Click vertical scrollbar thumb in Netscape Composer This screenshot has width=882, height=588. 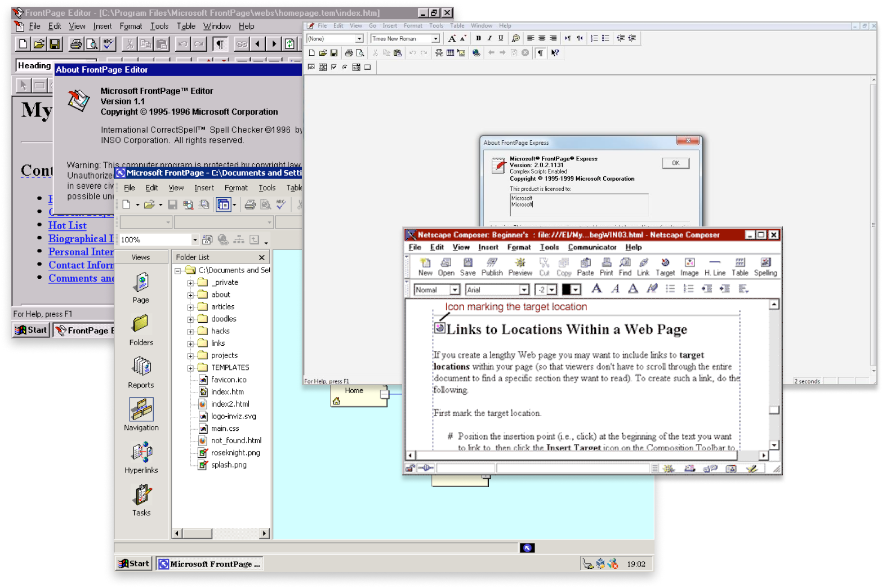[x=774, y=410]
